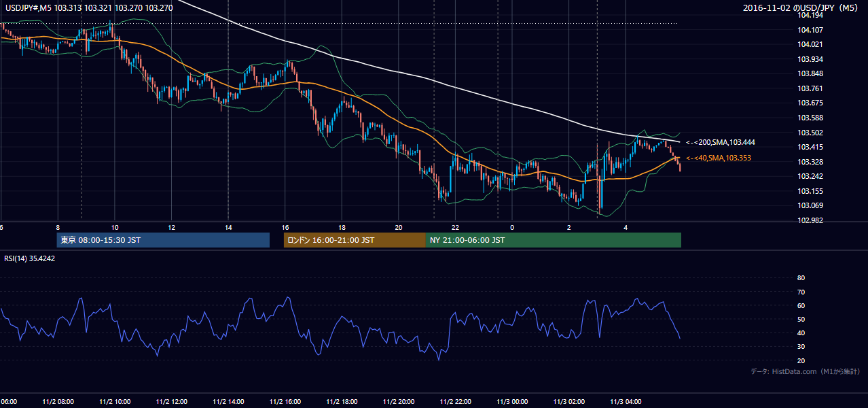
Task: Select the 2016-11-02 USD/JPY (M5) chart heading
Action: coord(801,8)
